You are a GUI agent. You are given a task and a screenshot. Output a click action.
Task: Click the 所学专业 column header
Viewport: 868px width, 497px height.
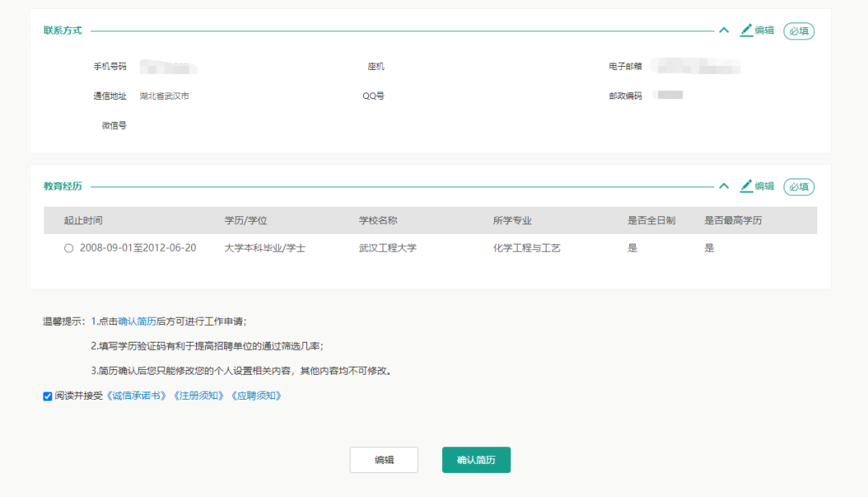[512, 220]
